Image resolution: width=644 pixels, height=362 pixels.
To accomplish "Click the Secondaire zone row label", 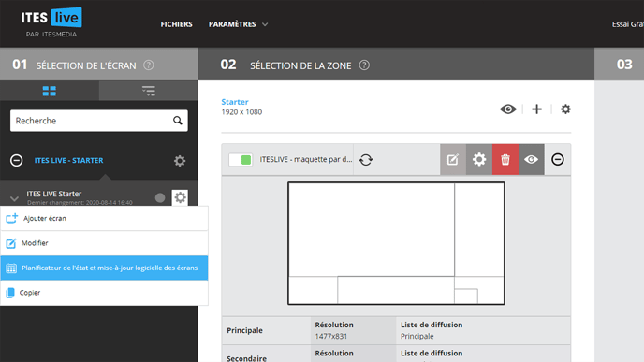I will [x=246, y=358].
